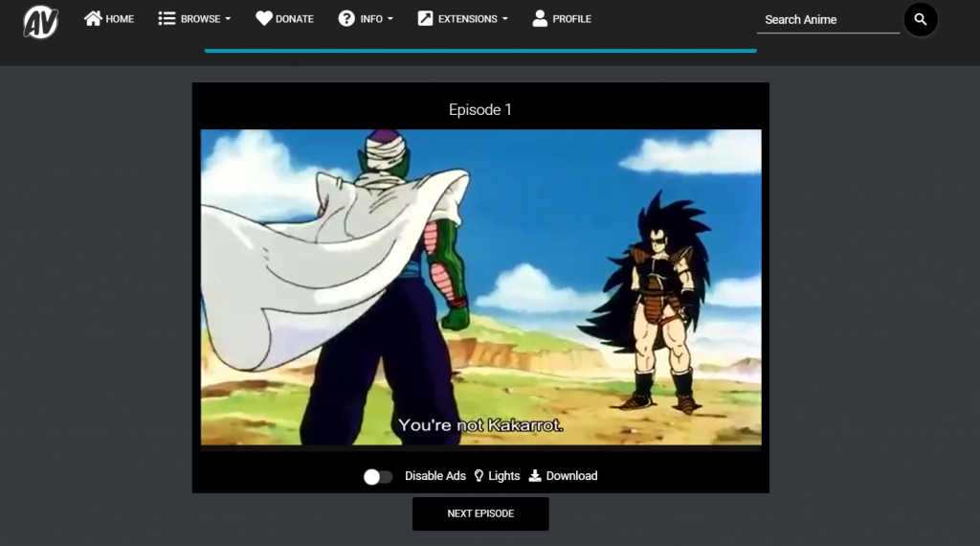This screenshot has height=546, width=980.
Task: Focus the Search Anime input field
Action: click(x=828, y=20)
